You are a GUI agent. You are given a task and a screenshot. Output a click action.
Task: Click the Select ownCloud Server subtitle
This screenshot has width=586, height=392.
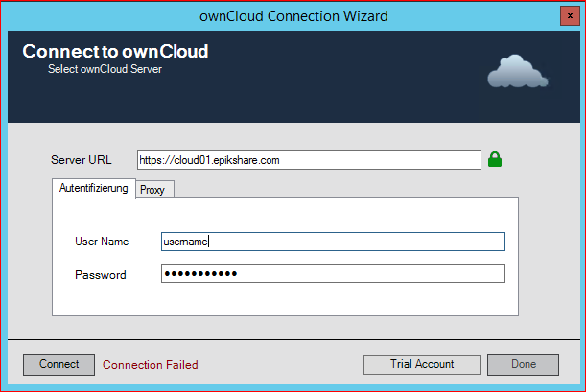105,69
